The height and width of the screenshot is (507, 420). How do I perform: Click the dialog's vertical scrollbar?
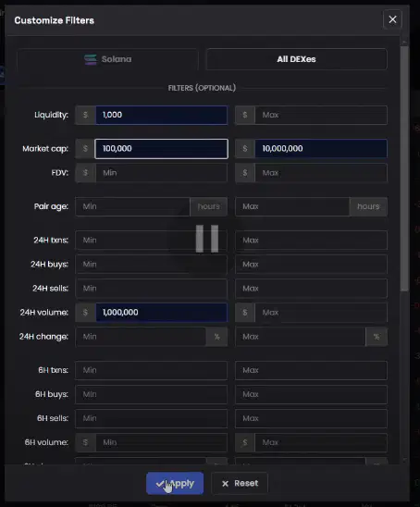[404, 168]
